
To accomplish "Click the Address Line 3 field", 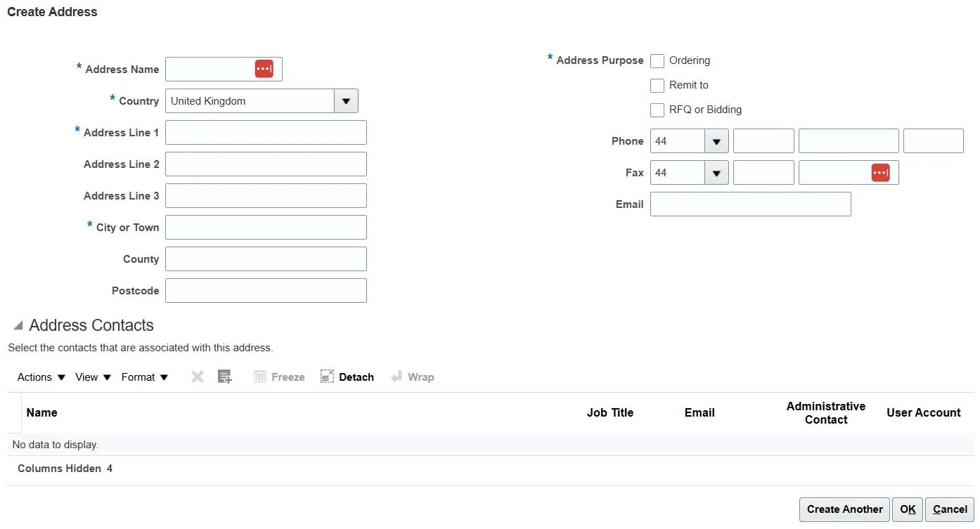I will 266,196.
